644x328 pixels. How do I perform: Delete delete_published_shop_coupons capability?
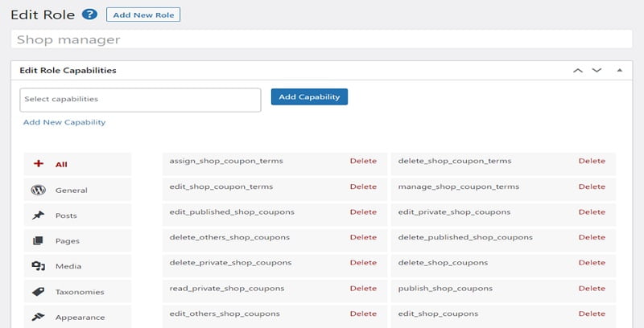pyautogui.click(x=592, y=237)
